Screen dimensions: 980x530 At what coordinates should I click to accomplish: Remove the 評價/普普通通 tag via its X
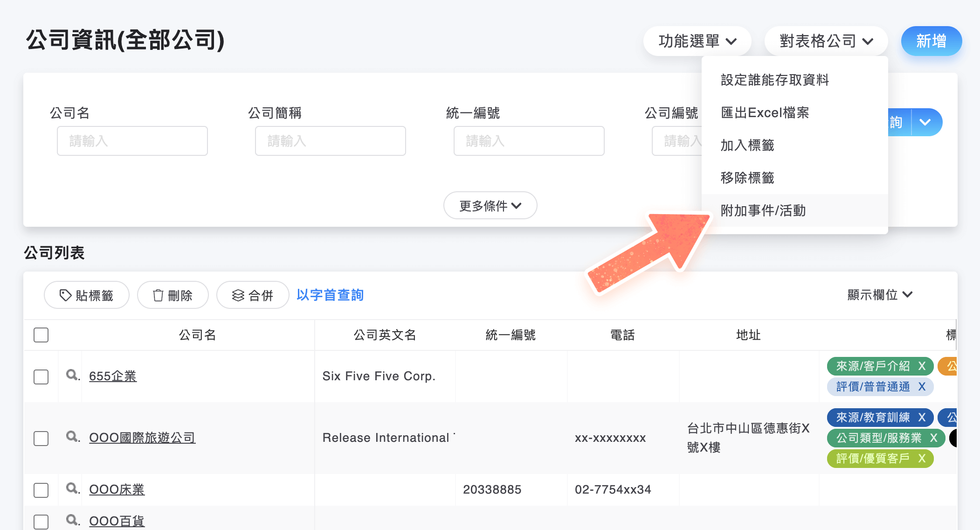[x=922, y=387]
